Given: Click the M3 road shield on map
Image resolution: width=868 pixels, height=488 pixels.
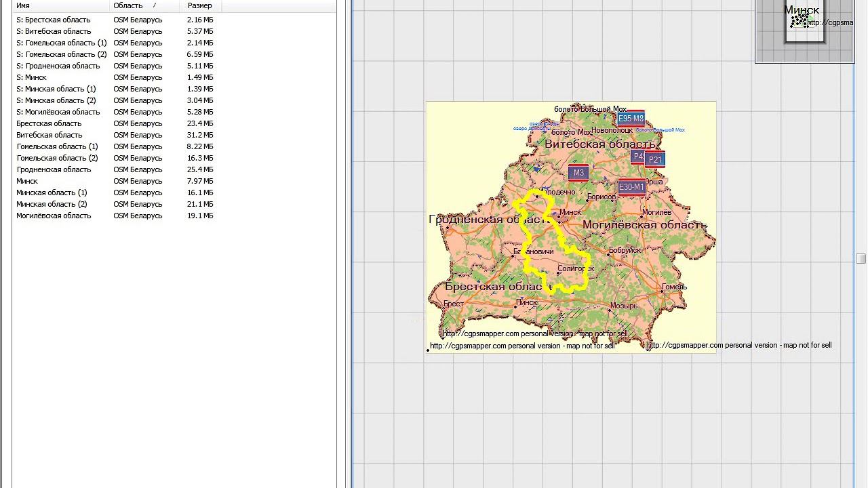Looking at the screenshot, I should pos(578,173).
